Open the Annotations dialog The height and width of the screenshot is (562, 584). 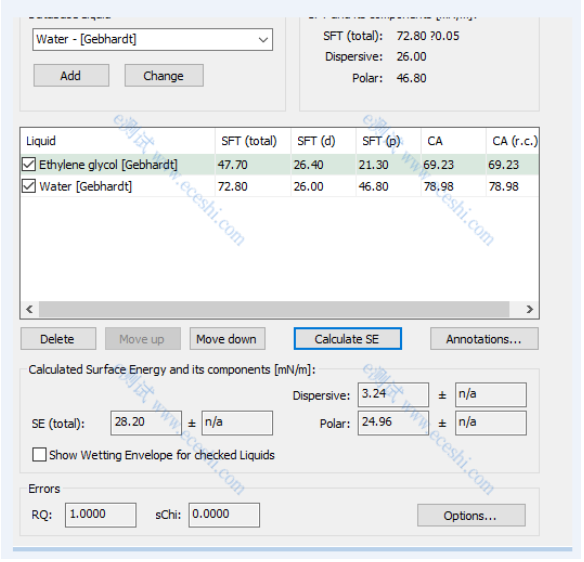[x=484, y=339]
